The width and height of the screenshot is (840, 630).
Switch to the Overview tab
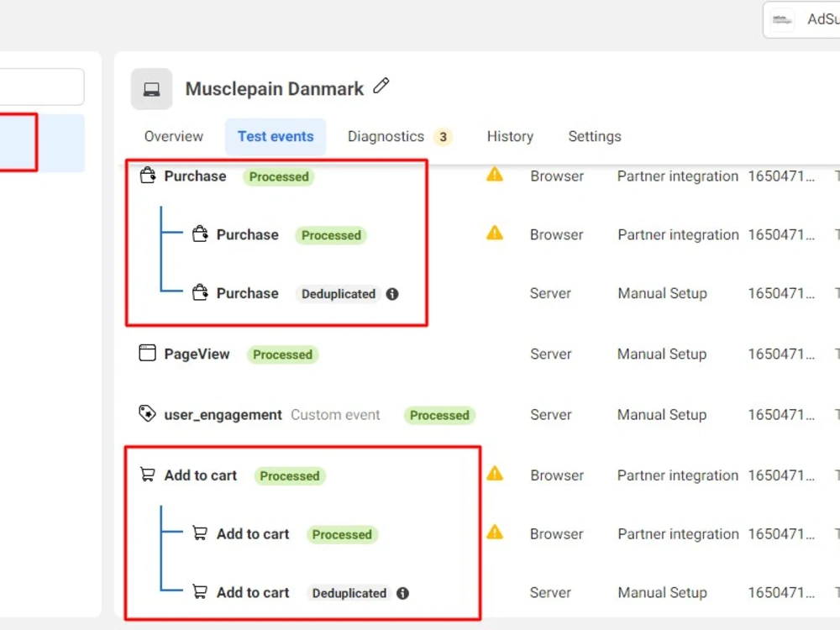click(x=174, y=137)
